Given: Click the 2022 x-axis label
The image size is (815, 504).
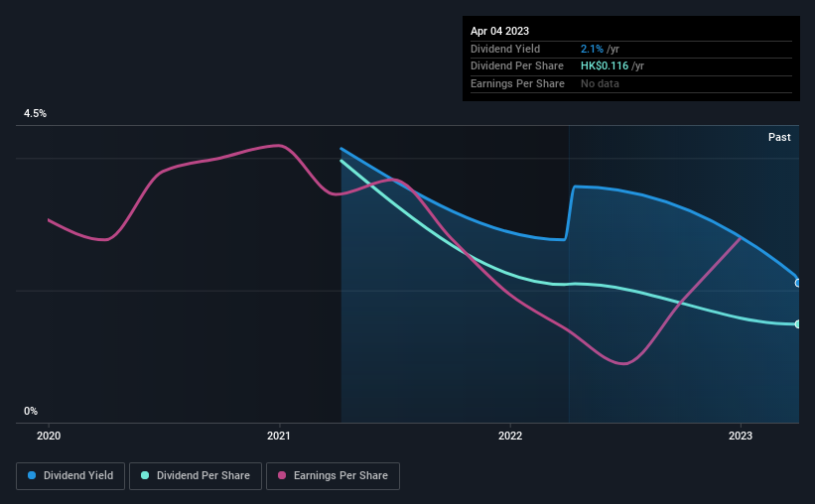Looking at the screenshot, I should pos(510,436).
